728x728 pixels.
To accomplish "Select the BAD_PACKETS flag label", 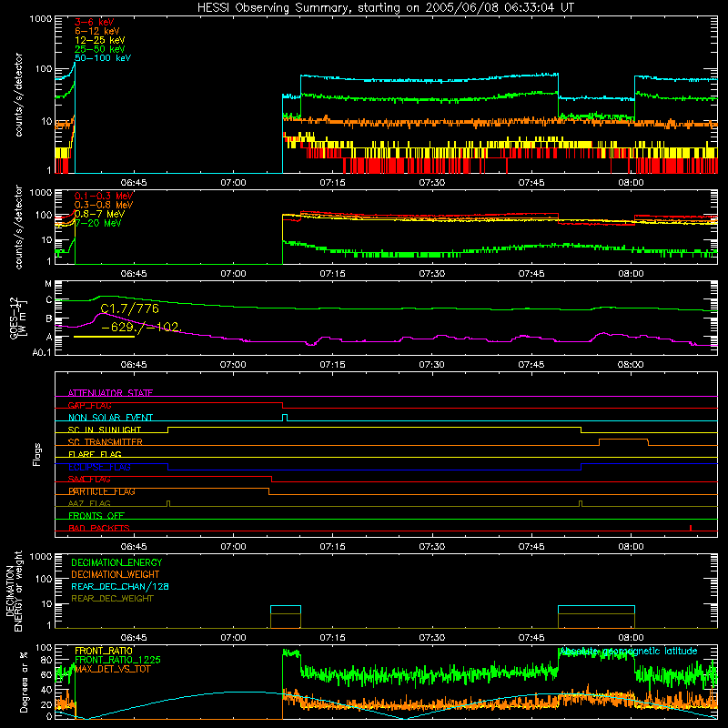I will click(x=99, y=529).
